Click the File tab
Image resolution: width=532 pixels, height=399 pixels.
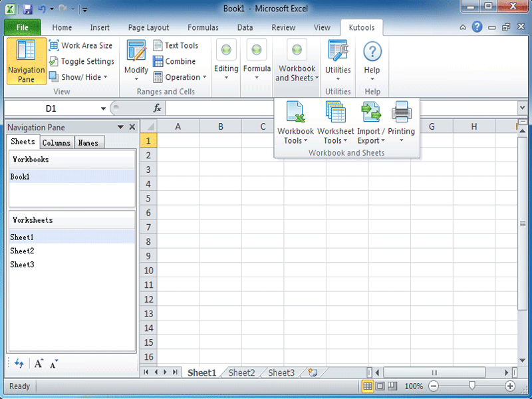click(x=23, y=27)
